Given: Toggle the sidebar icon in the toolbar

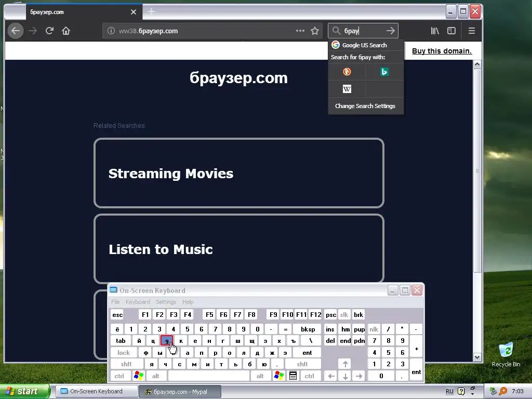Looking at the screenshot, I should point(451,31).
